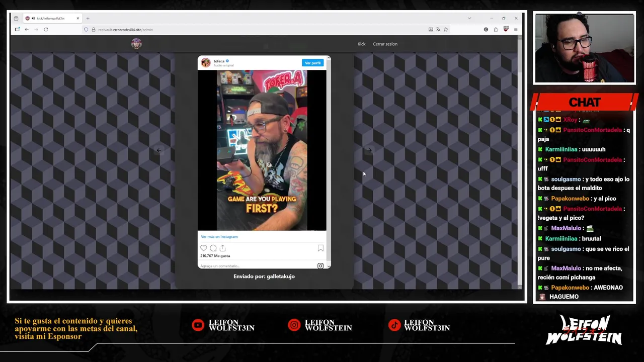The height and width of the screenshot is (362, 644).
Task: Click the tofer.a username link
Action: tap(219, 61)
